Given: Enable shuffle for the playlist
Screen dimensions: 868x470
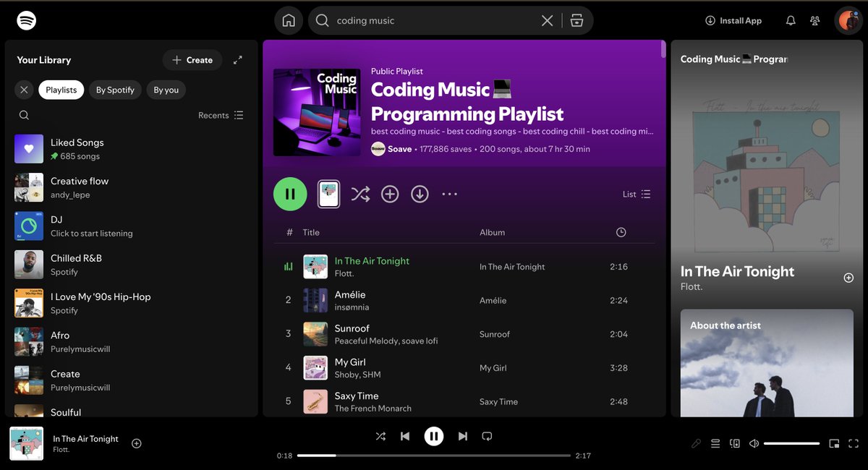Looking at the screenshot, I should coord(360,194).
